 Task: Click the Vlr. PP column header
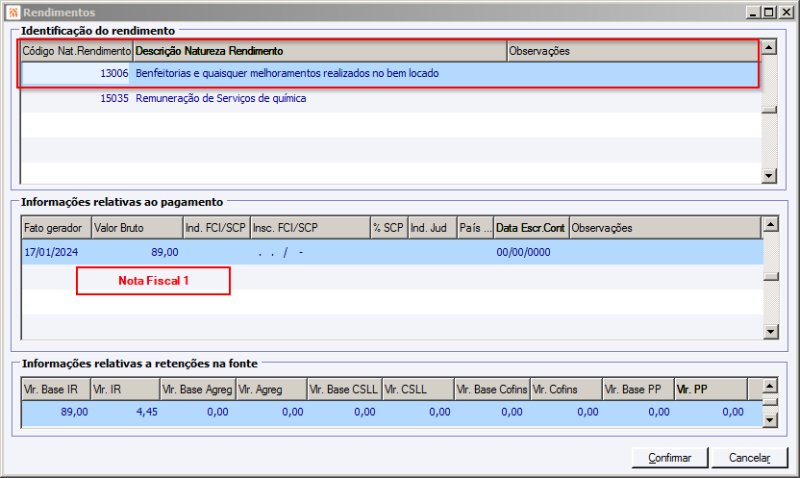pyautogui.click(x=711, y=390)
